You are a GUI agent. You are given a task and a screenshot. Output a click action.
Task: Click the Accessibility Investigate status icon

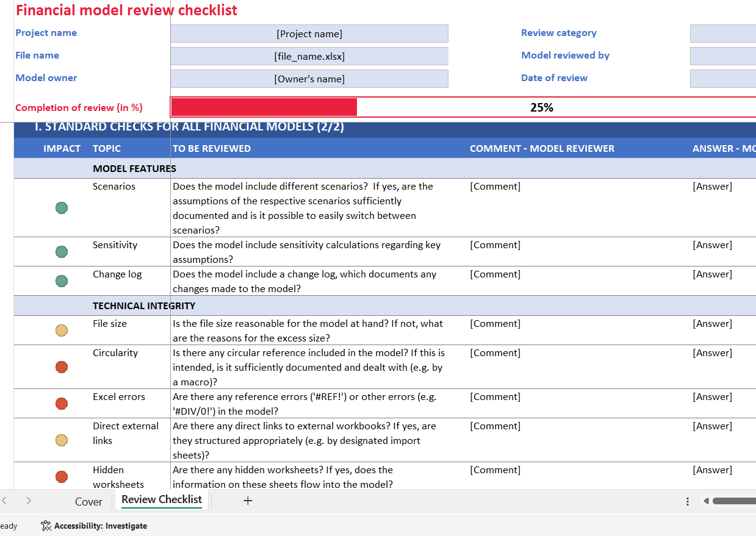click(46, 526)
